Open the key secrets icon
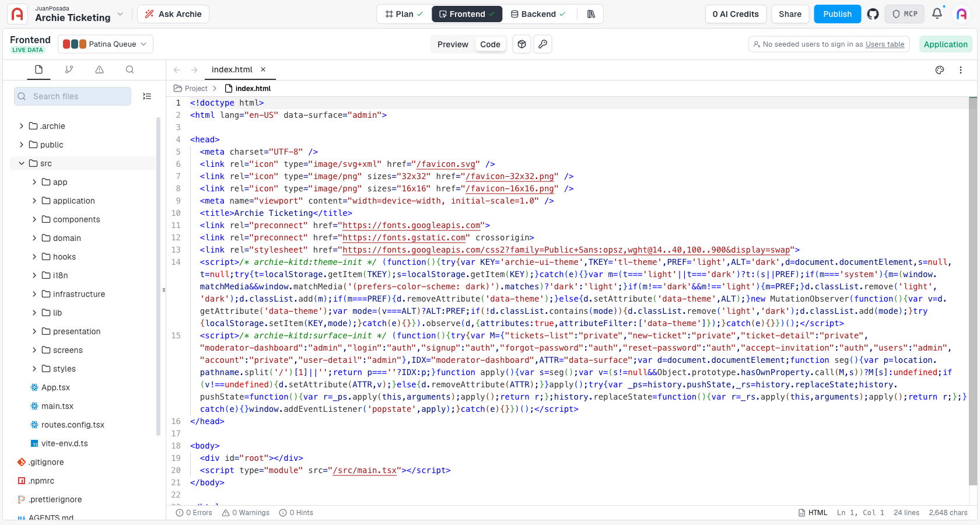This screenshot has height=525, width=980. 542,44
